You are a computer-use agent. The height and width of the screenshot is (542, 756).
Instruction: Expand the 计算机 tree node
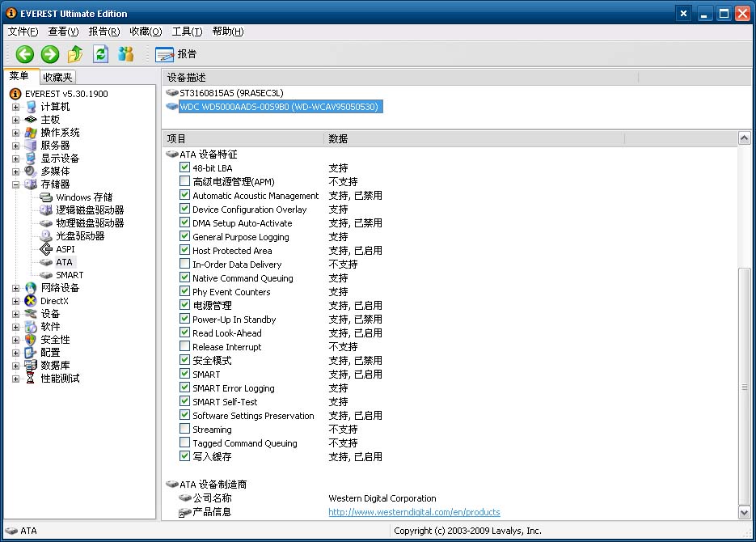pyautogui.click(x=16, y=107)
